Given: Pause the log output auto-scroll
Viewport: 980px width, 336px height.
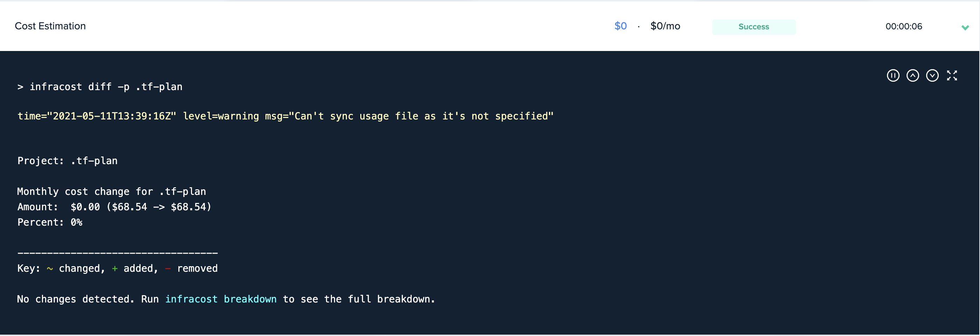Looking at the screenshot, I should (x=893, y=76).
